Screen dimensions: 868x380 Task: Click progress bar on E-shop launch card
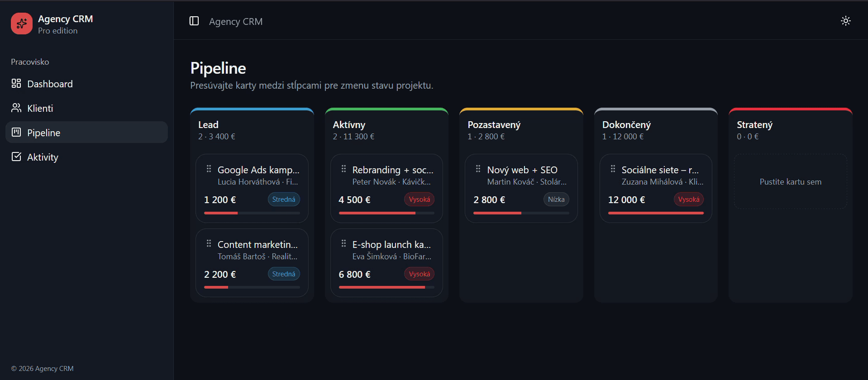click(386, 287)
